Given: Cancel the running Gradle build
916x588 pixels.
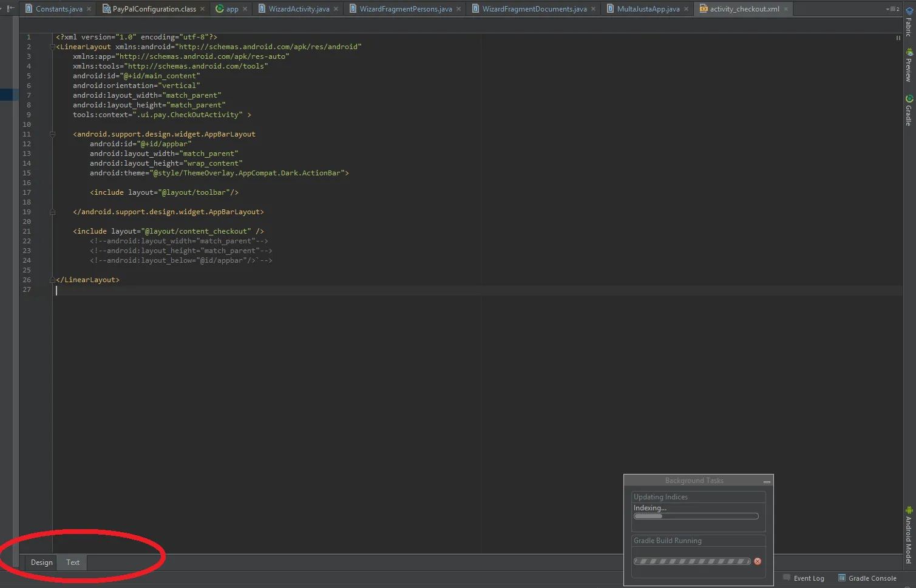Looking at the screenshot, I should coord(758,561).
